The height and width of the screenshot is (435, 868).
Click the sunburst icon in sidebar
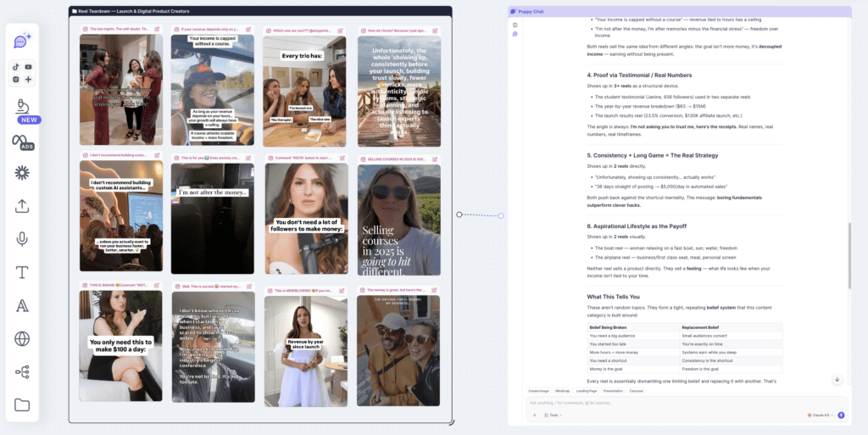[x=22, y=173]
